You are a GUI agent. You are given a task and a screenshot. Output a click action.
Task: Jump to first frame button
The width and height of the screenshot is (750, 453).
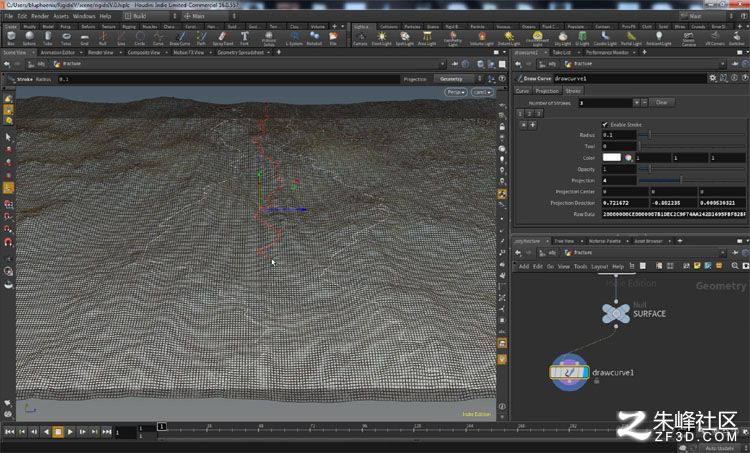[x=9, y=431]
